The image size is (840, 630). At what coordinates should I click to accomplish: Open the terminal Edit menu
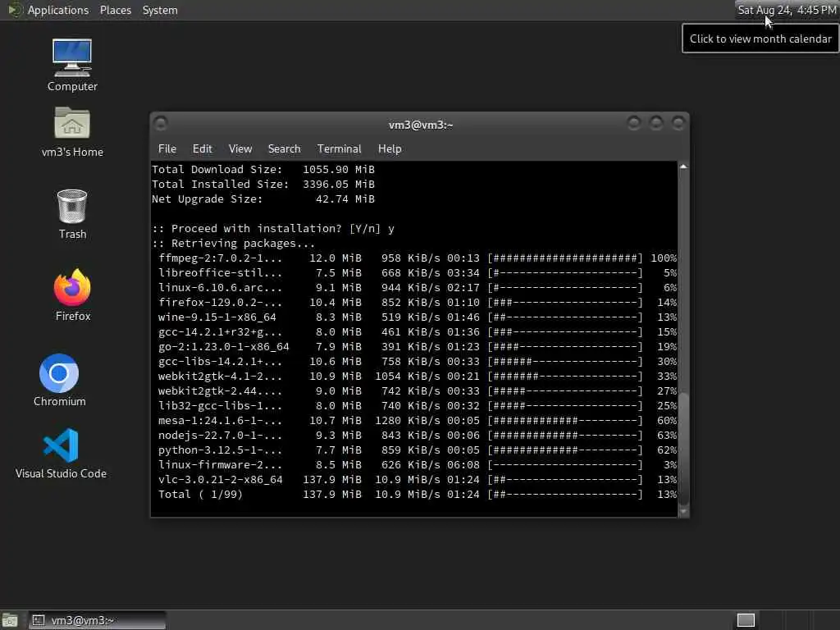tap(202, 149)
